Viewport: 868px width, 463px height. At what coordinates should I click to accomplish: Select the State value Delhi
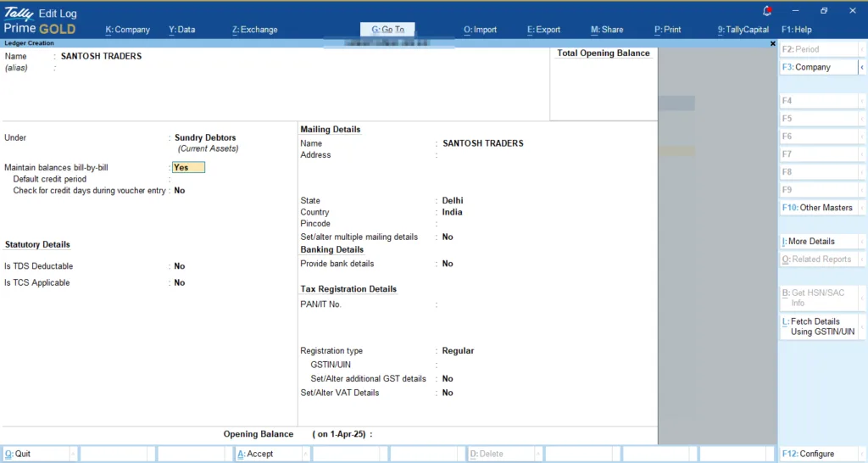(x=453, y=200)
